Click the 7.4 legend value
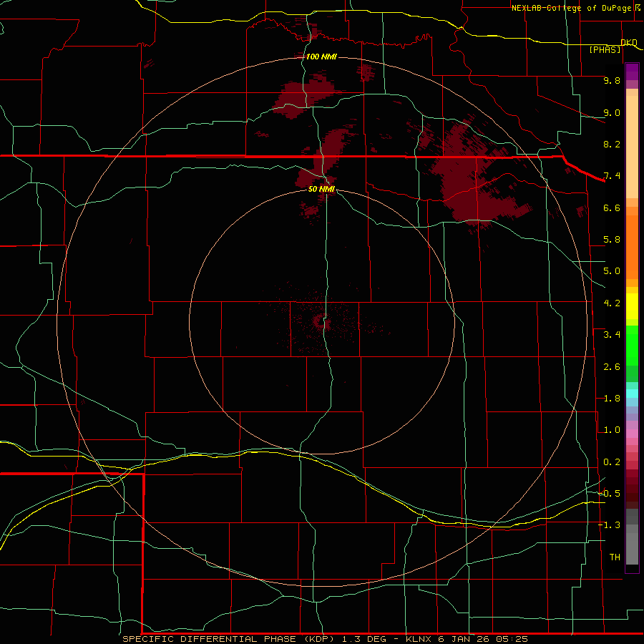 click(x=612, y=176)
